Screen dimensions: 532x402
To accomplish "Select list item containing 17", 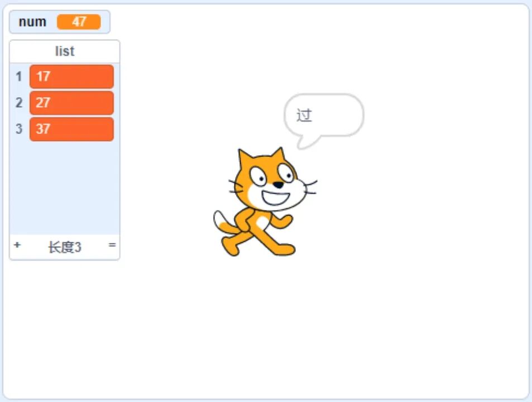I will tap(71, 76).
